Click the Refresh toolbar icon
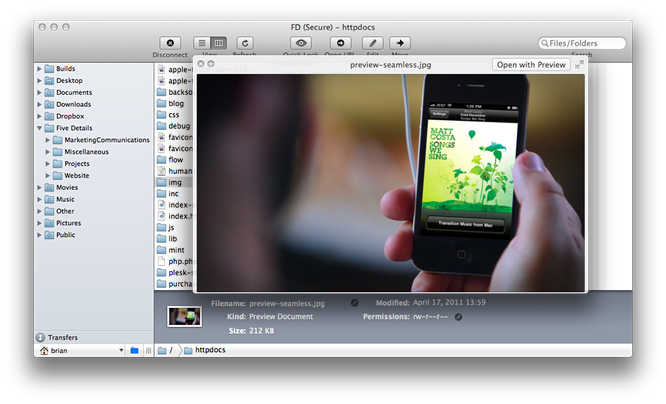Image resolution: width=666 pixels, height=404 pixels. pos(244,43)
